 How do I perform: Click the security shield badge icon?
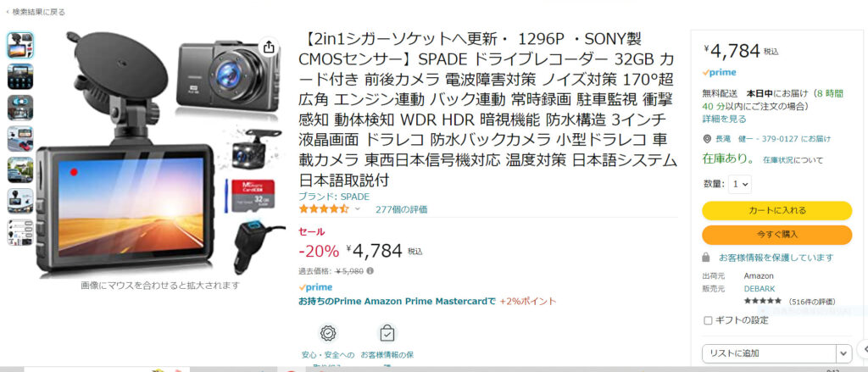pos(329,333)
